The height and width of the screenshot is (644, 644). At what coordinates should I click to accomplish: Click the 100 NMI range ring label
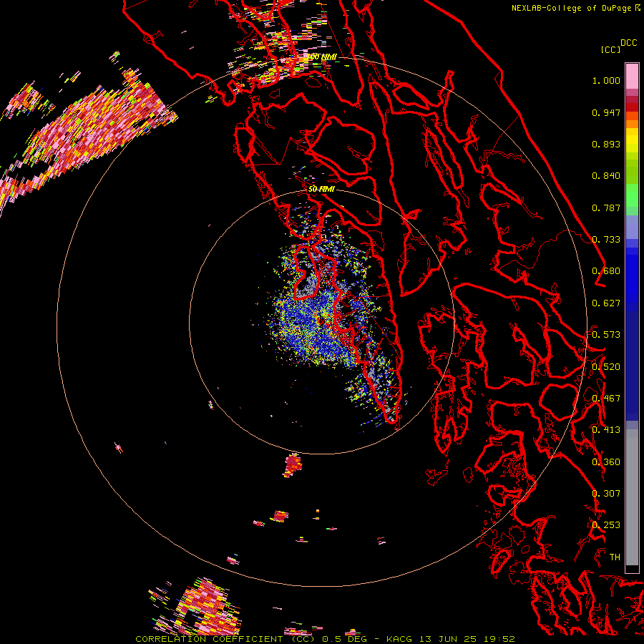[323, 57]
